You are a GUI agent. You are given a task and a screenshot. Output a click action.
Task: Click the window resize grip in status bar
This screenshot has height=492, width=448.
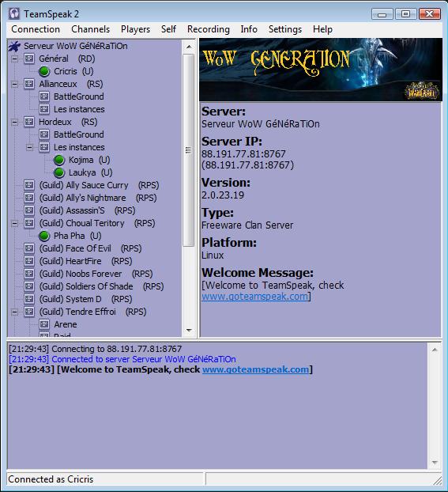pos(437,480)
